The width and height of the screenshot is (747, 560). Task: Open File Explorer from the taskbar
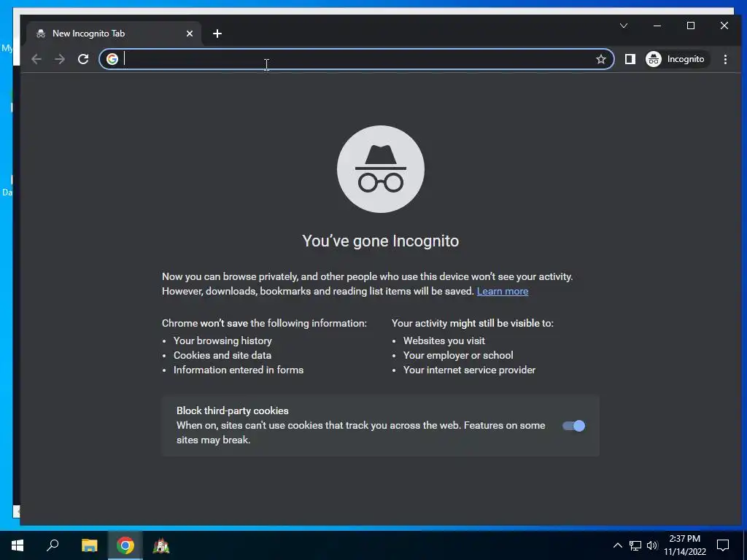(x=89, y=545)
